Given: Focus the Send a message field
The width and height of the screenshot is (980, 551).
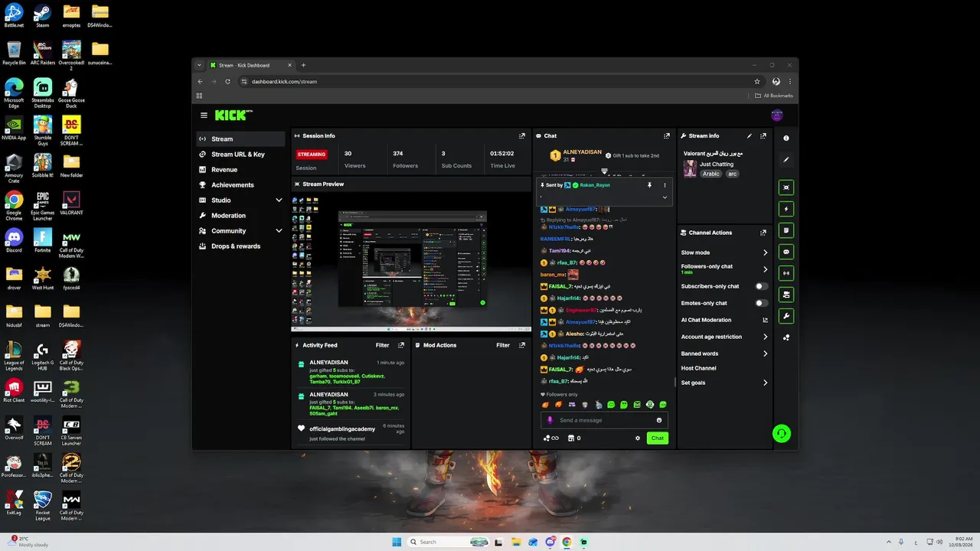Looking at the screenshot, I should (x=604, y=420).
